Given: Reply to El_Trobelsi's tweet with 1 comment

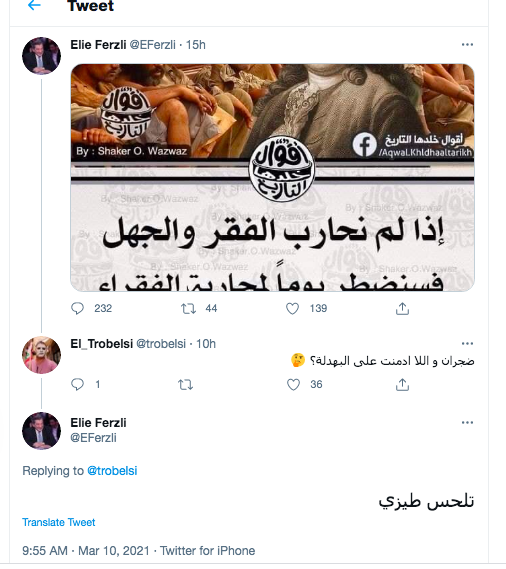Looking at the screenshot, I should (77, 384).
